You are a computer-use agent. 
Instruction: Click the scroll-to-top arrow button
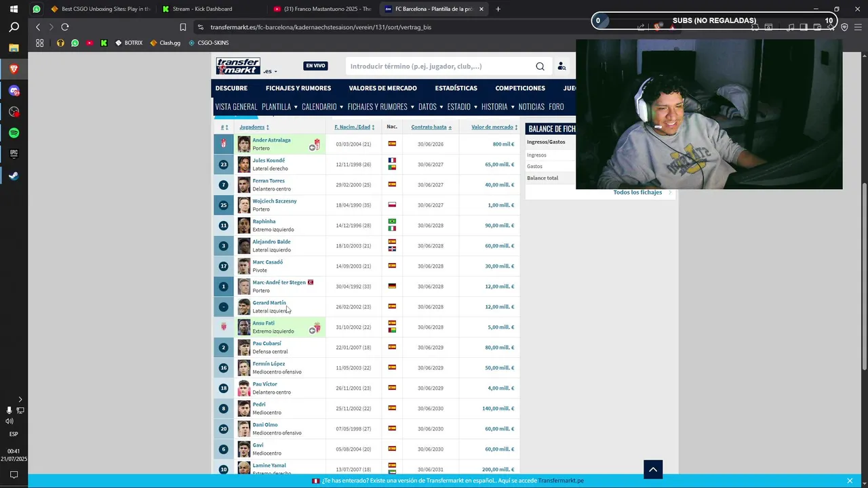click(653, 469)
